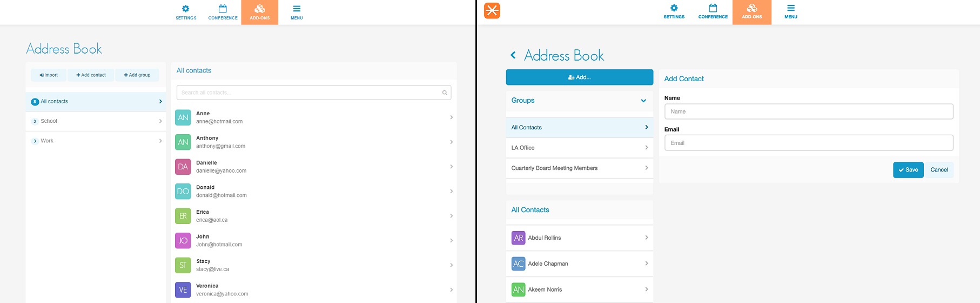This screenshot has width=980, height=303.
Task: Open Work group chevron
Action: [x=160, y=141]
